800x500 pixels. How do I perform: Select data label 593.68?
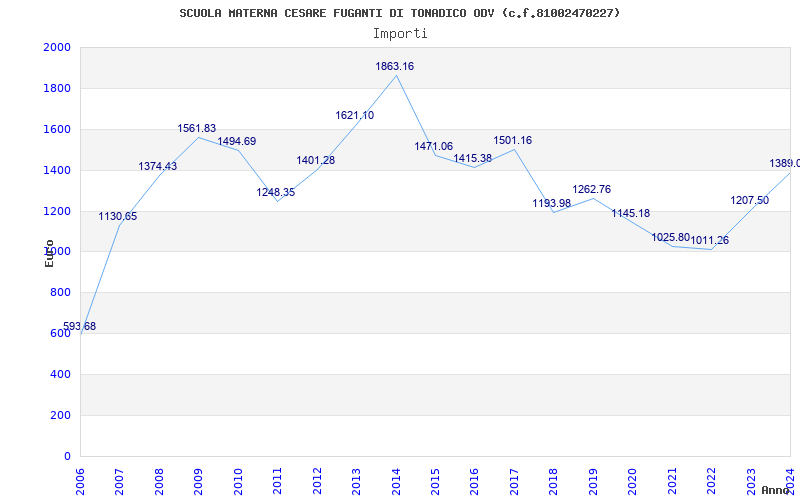coord(80,327)
